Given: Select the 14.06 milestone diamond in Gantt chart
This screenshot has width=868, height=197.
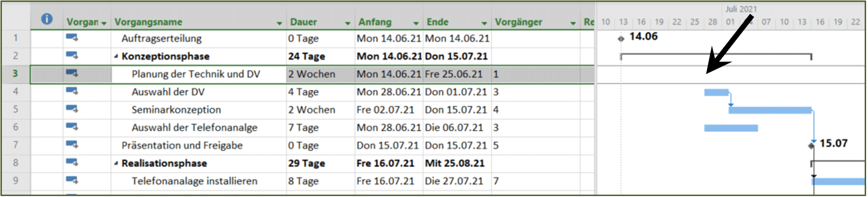Looking at the screenshot, I should [621, 38].
